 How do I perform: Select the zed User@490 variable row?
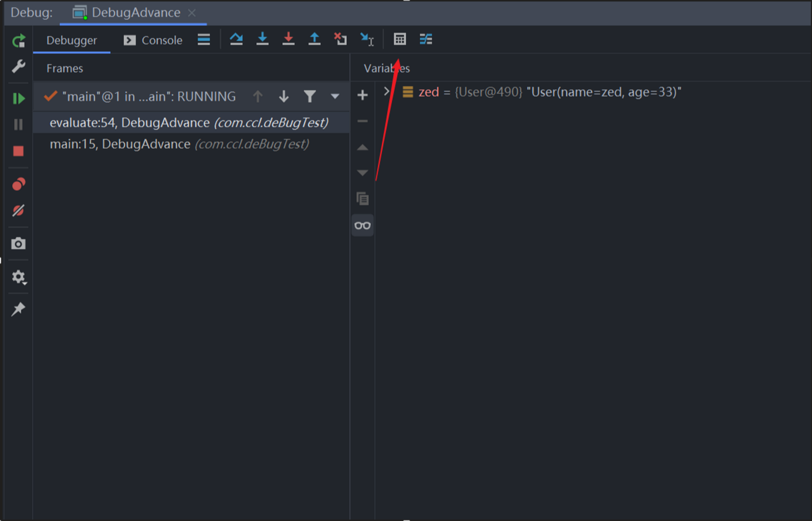(x=593, y=92)
